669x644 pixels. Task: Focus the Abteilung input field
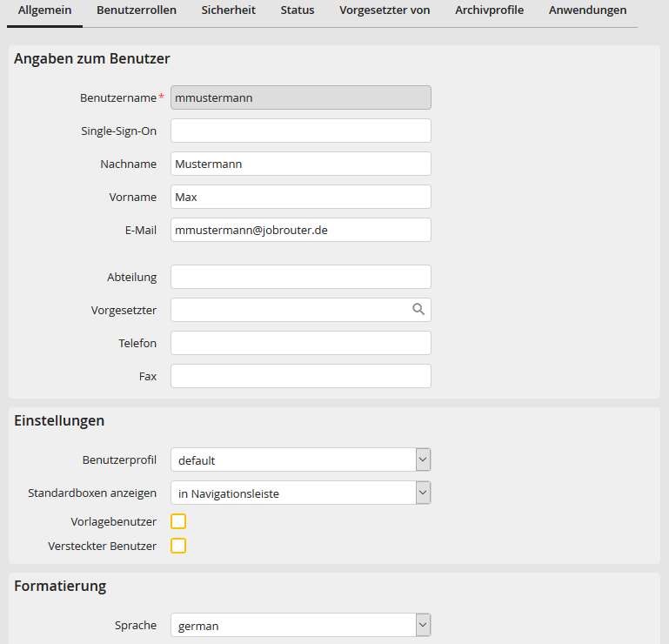(301, 277)
